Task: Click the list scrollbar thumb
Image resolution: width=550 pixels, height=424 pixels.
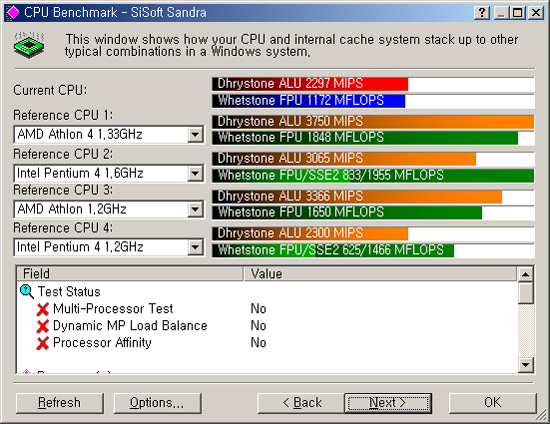Action: [525, 293]
